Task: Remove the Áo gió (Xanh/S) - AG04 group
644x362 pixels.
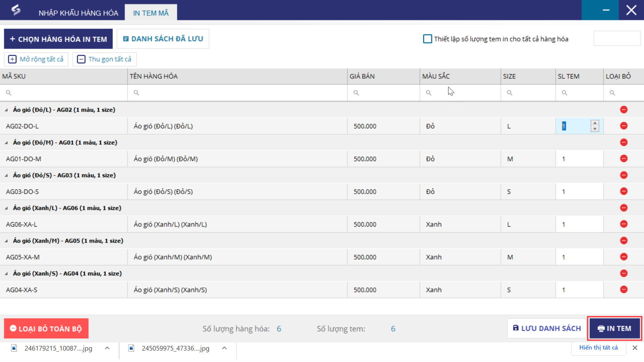Action: click(x=624, y=273)
